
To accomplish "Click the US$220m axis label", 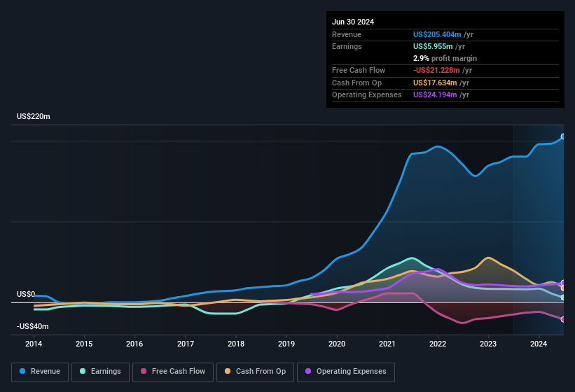I will point(34,116).
